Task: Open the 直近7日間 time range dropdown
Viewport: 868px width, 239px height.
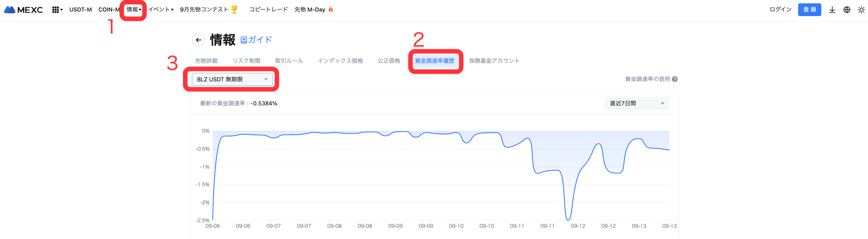Action: click(x=637, y=103)
